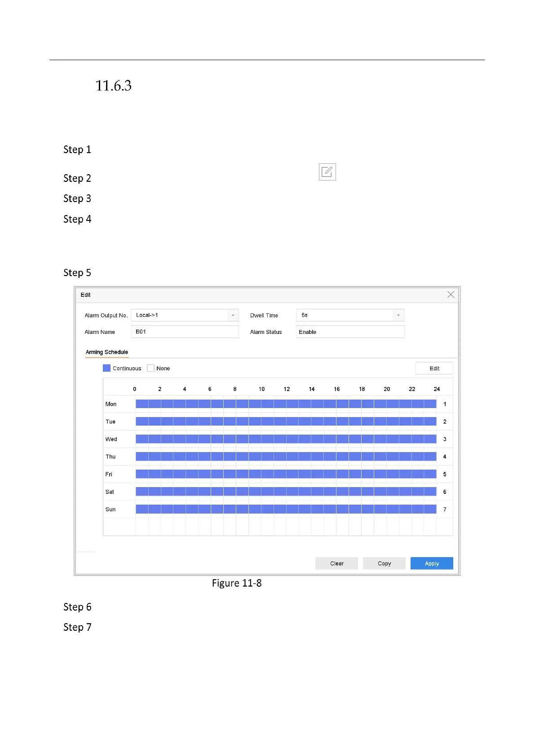Image resolution: width=535 pixels, height=756 pixels.
Task: Click the Friday schedule row bar
Action: coord(286,474)
